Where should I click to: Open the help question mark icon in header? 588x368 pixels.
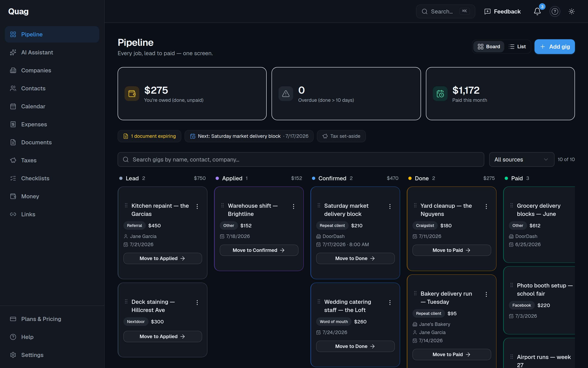pos(555,11)
